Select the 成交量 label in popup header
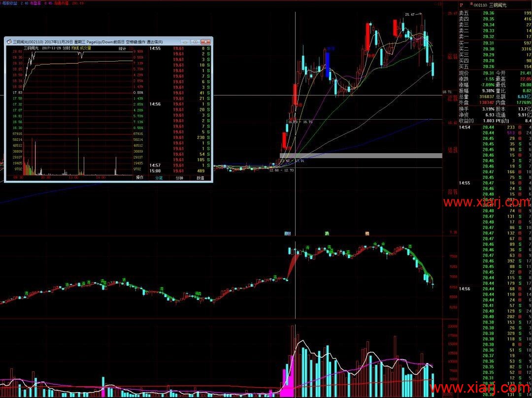The image size is (532, 398). 85,48
